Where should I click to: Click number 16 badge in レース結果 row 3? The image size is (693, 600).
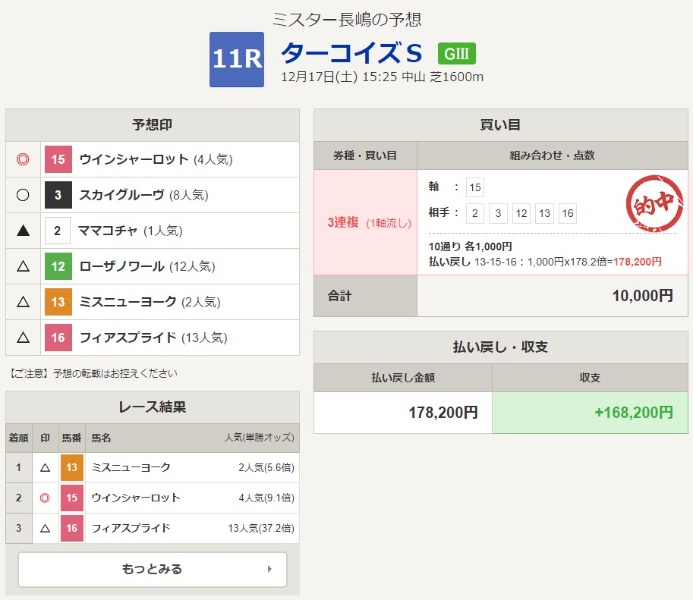72,528
